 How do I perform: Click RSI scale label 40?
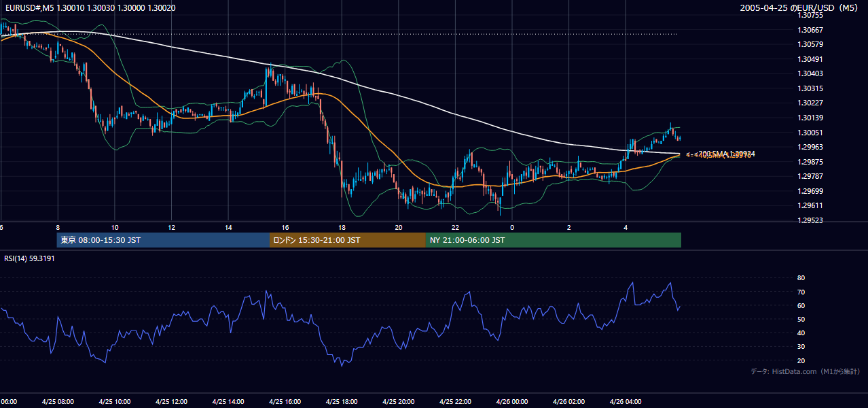(x=801, y=333)
